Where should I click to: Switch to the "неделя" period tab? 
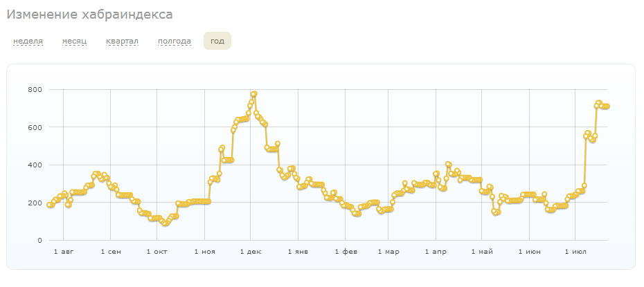(x=28, y=41)
